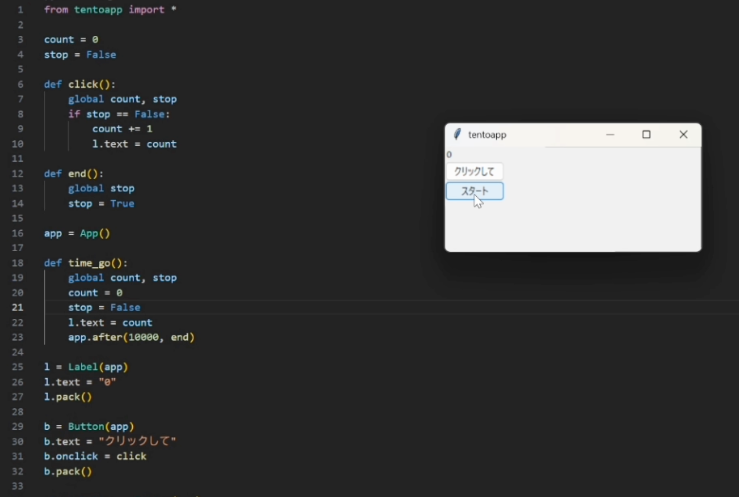The image size is (739, 497).
Task: Maximize the tentoapp window
Action: pos(646,135)
